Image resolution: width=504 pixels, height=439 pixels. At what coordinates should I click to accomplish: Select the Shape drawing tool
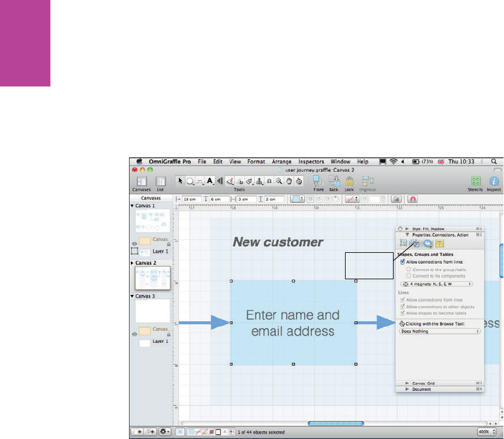coord(190,181)
